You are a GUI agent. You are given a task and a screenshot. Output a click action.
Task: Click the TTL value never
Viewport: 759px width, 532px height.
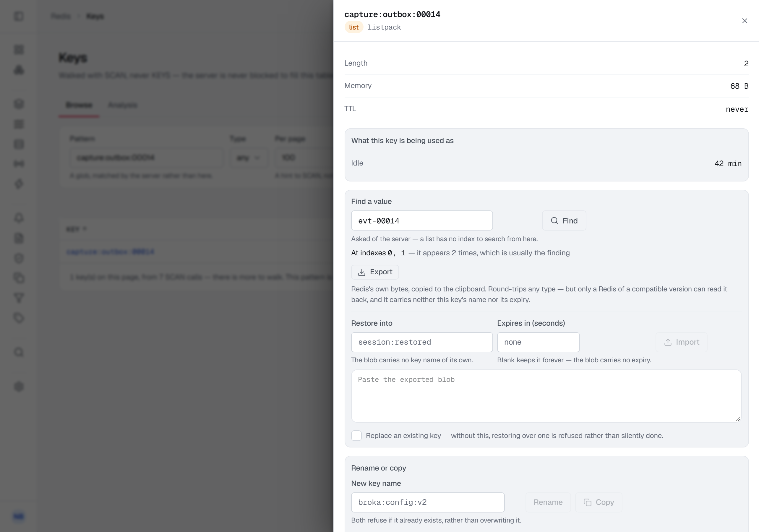pos(737,109)
